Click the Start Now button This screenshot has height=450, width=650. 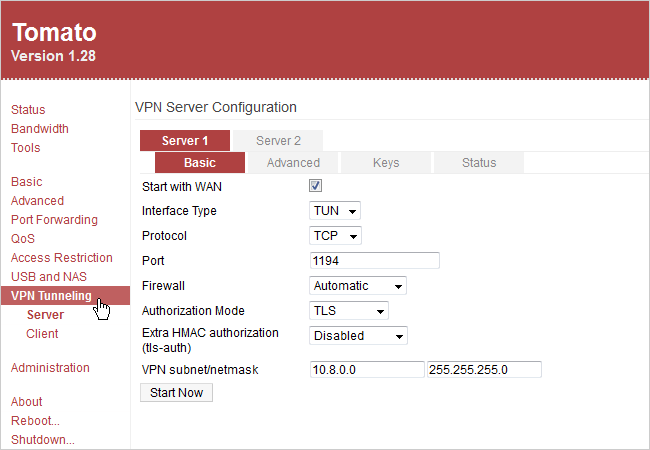[x=177, y=393]
